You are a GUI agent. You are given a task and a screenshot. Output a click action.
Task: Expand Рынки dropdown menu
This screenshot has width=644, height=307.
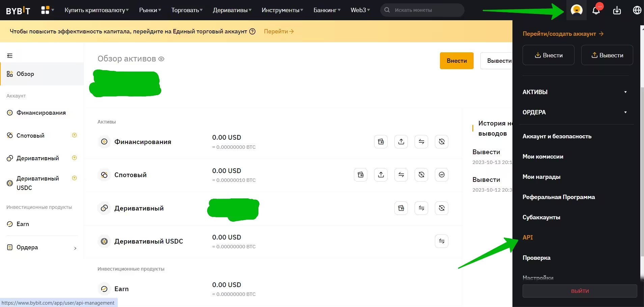point(150,10)
